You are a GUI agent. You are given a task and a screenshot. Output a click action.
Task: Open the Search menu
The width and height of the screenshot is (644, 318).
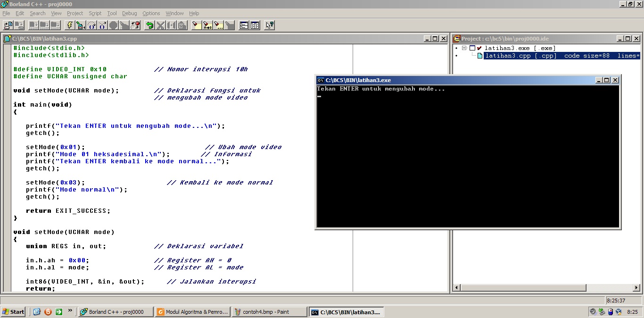point(38,13)
